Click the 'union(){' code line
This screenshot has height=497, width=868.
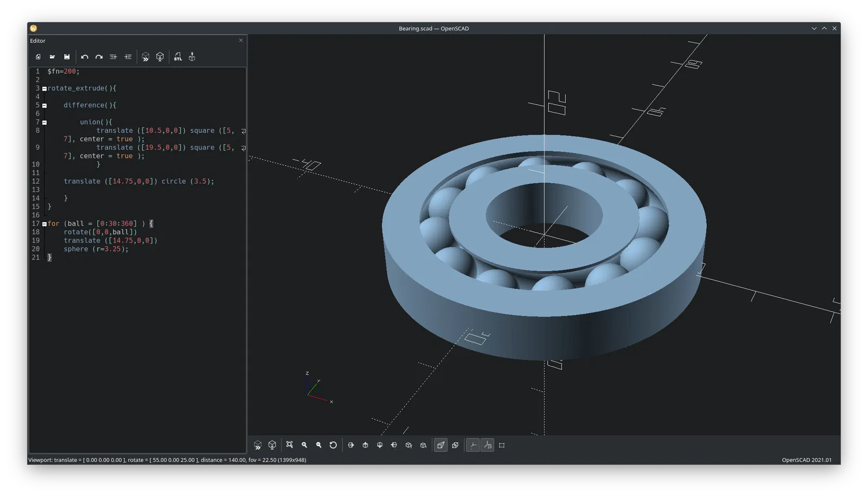pyautogui.click(x=96, y=122)
